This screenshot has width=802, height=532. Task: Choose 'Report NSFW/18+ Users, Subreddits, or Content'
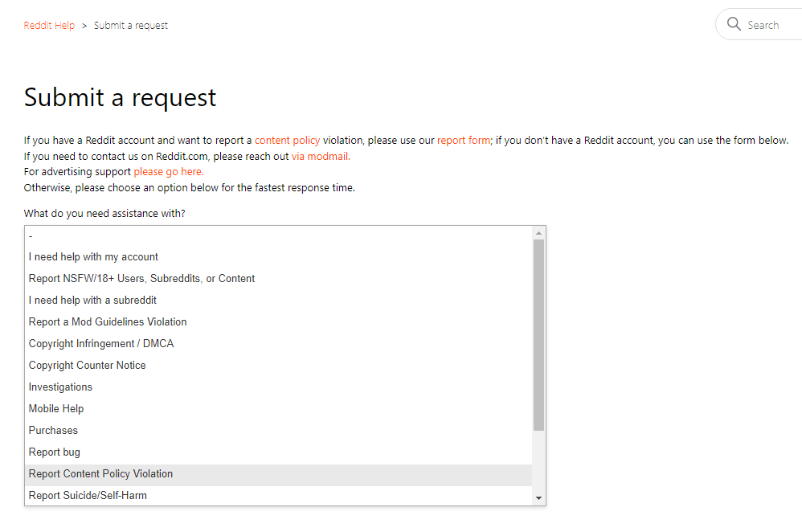click(x=278, y=278)
